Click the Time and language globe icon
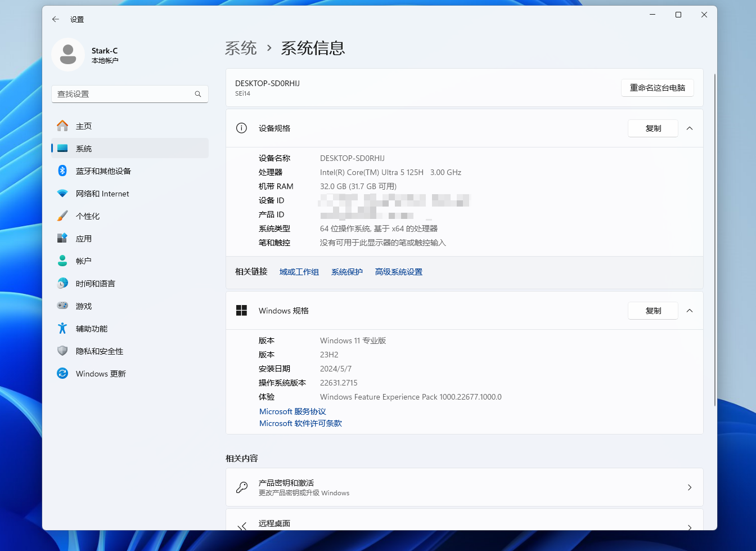 (x=62, y=284)
